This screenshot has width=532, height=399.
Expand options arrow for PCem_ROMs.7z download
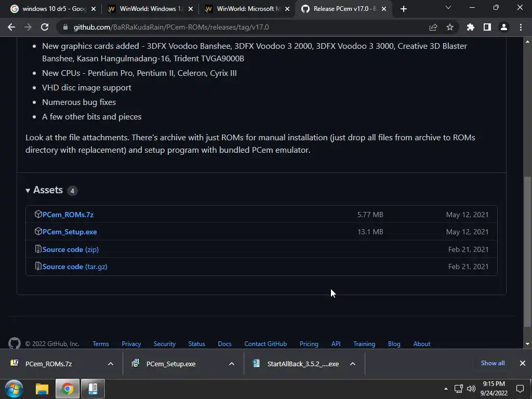pyautogui.click(x=111, y=364)
